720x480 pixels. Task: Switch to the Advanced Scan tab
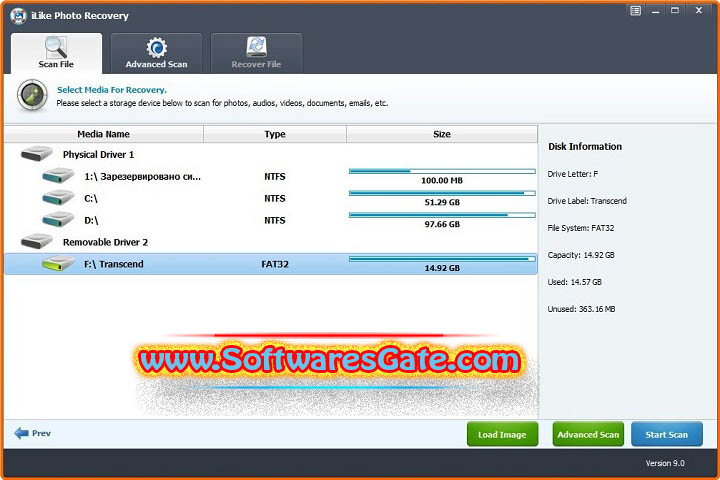pyautogui.click(x=156, y=53)
